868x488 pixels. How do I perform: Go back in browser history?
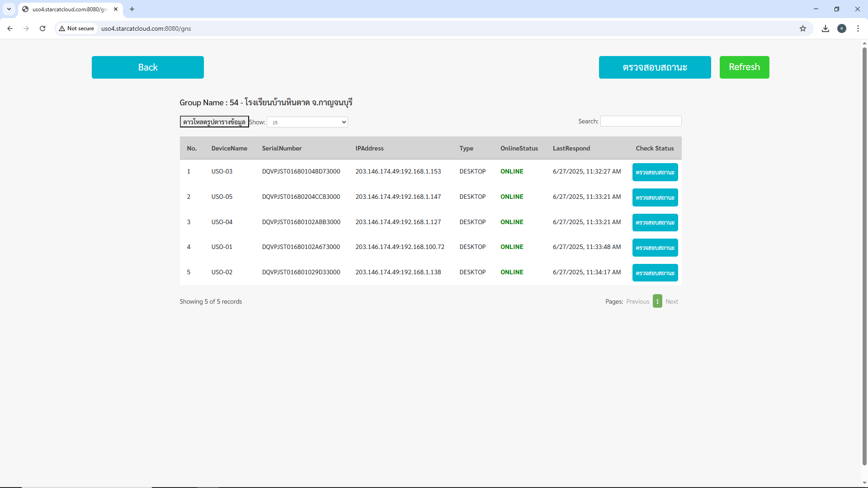click(x=10, y=28)
